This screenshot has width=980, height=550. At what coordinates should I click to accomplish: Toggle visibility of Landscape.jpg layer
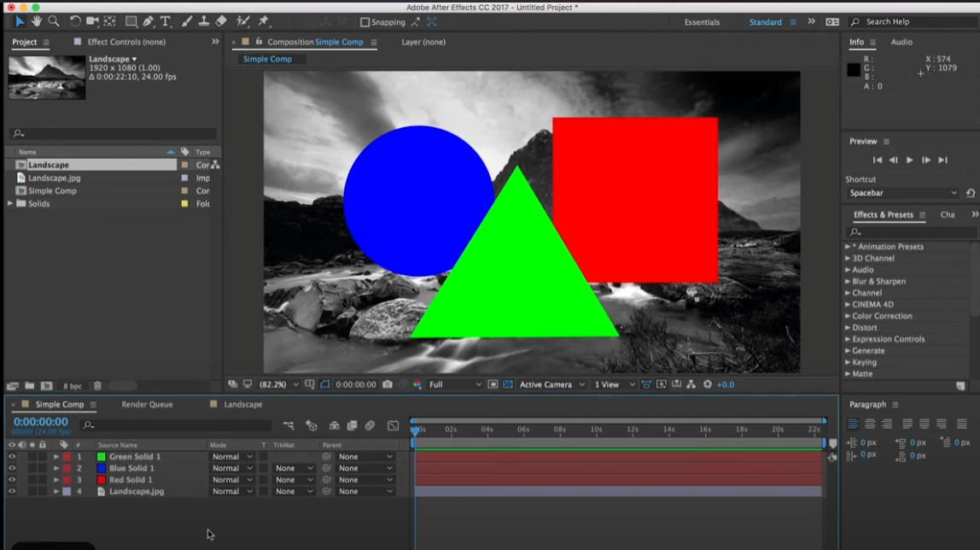tap(12, 492)
